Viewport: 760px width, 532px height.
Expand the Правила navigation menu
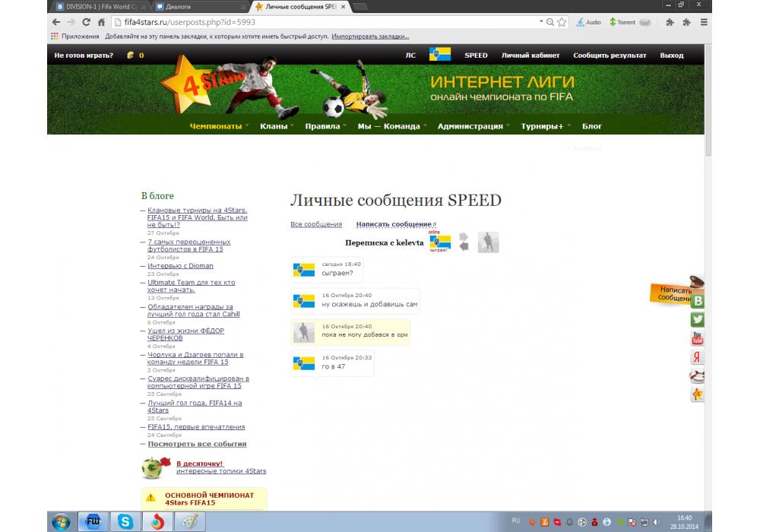322,126
